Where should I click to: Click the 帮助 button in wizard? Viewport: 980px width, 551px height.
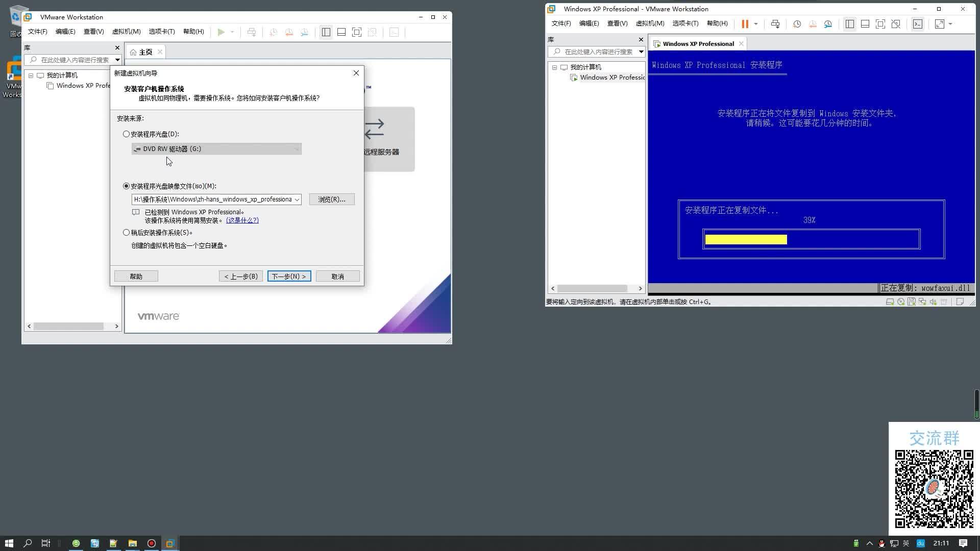coord(136,277)
